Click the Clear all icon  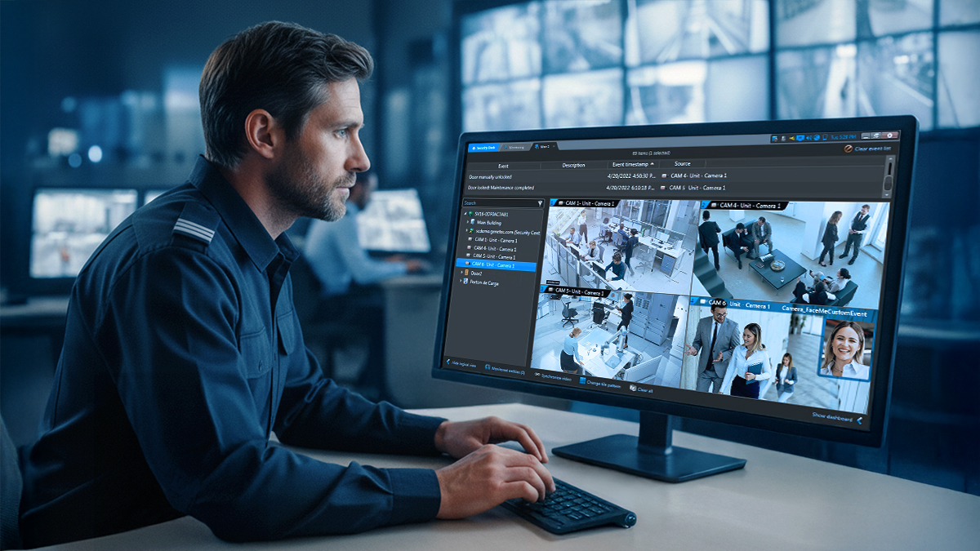pos(633,388)
